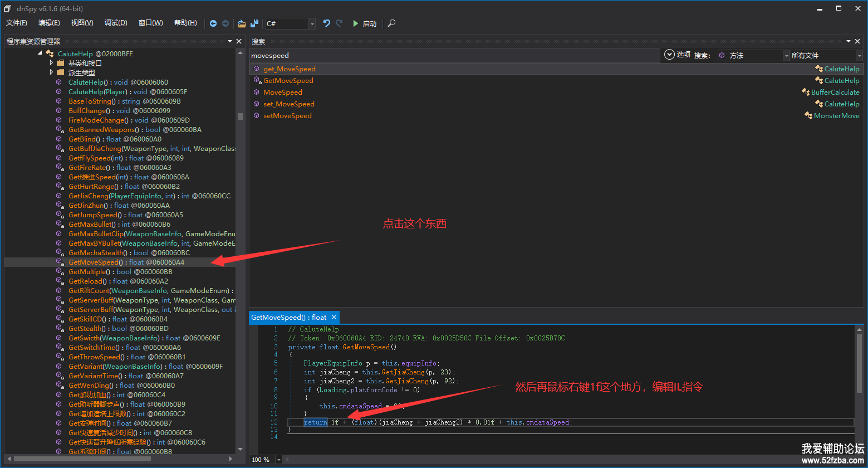The width and height of the screenshot is (868, 468).
Task: Open the 搜索 panel options arrow
Action: pos(849,41)
